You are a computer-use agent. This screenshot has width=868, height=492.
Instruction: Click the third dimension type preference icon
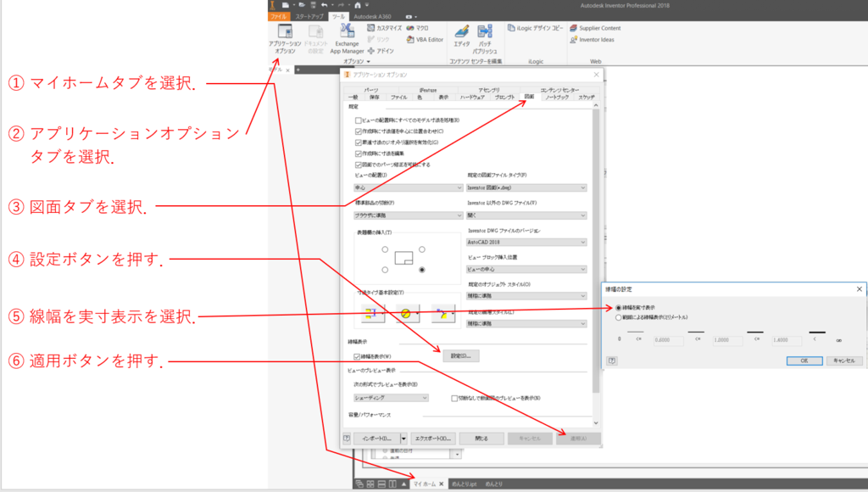pyautogui.click(x=442, y=314)
